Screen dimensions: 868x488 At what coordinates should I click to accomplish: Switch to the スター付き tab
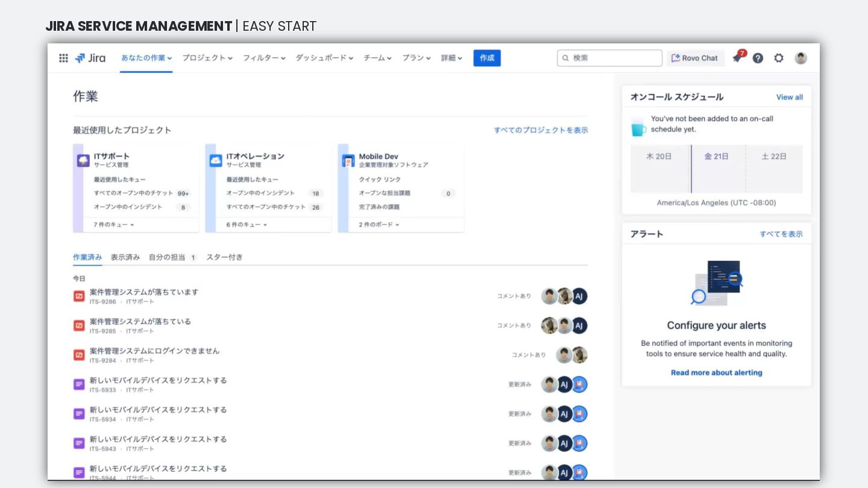point(224,257)
